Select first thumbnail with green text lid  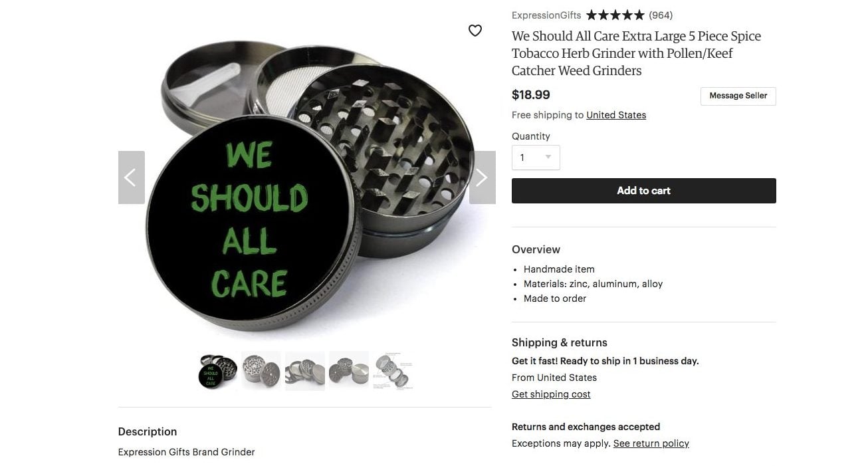coord(217,370)
